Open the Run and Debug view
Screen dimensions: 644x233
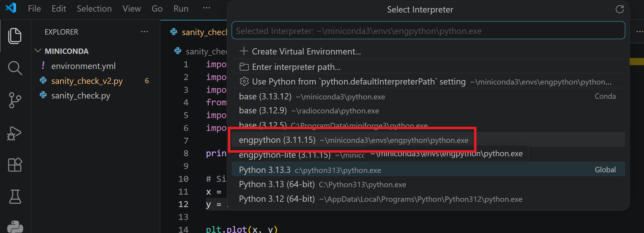(15, 133)
